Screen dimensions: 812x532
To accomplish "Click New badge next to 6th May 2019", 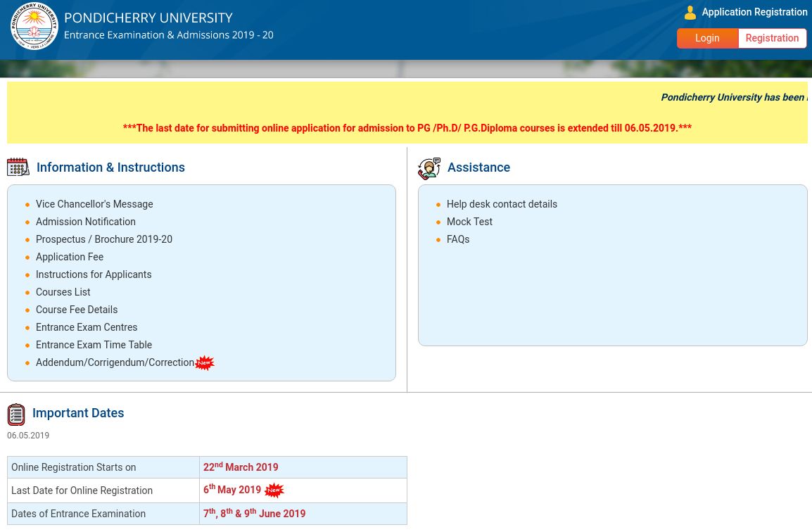I will tap(274, 490).
